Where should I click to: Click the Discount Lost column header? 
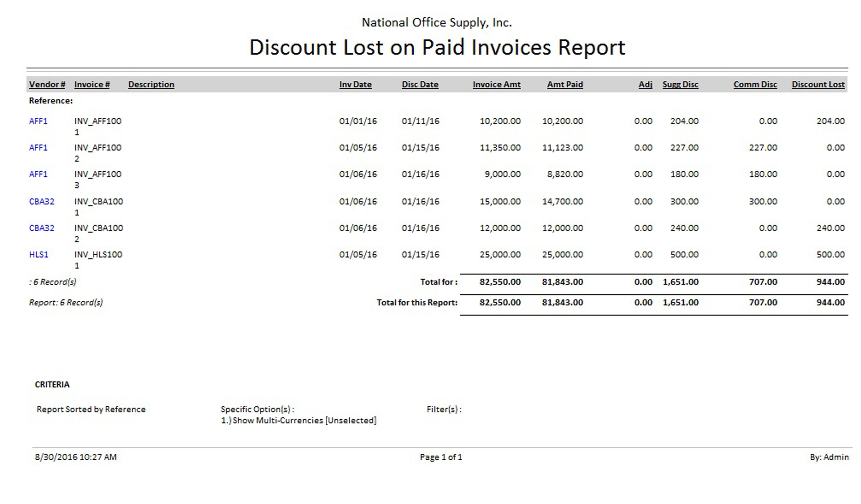point(818,84)
